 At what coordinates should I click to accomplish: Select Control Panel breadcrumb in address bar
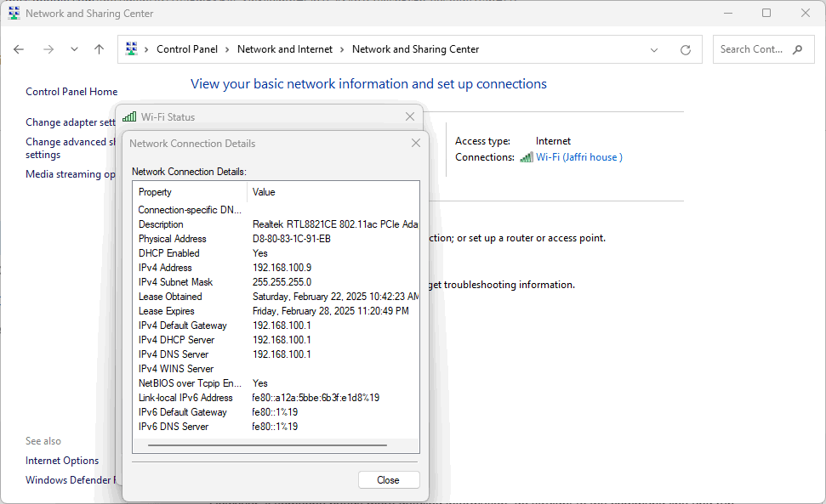(187, 49)
